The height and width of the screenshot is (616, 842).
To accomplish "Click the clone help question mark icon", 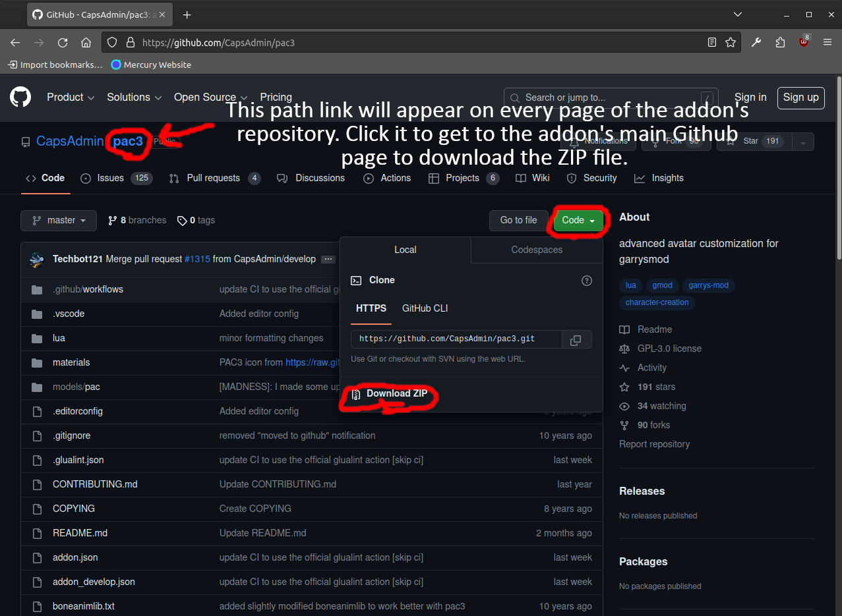I will click(x=587, y=281).
